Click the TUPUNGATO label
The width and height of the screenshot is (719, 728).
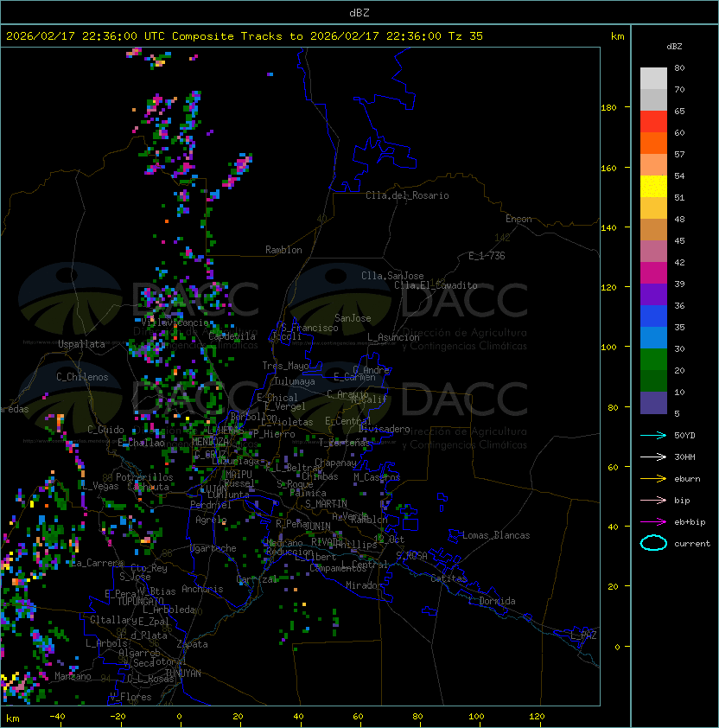point(140,601)
